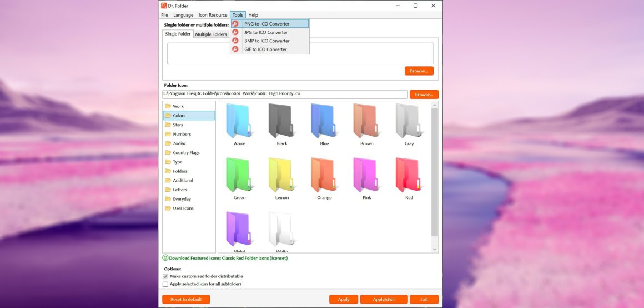Select the Violet folder icon
The image size is (644, 308).
(x=239, y=229)
